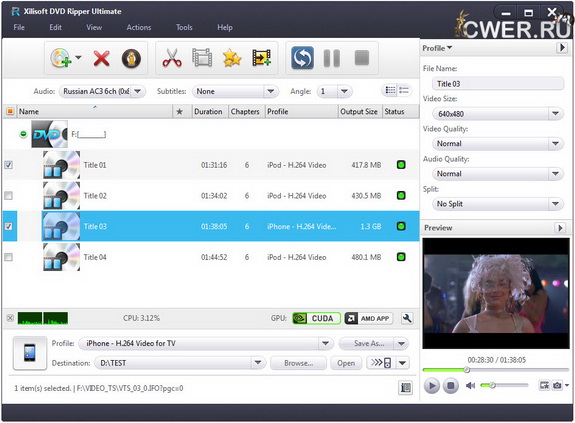This screenshot has width=575, height=423.
Task: Click the Add DVD disc icon
Action: click(x=61, y=58)
